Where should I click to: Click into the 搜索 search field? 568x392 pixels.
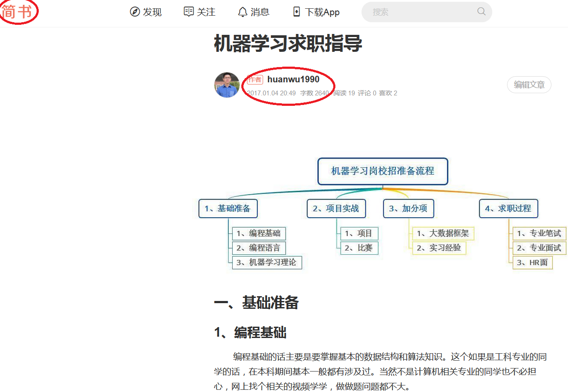pyautogui.click(x=427, y=12)
